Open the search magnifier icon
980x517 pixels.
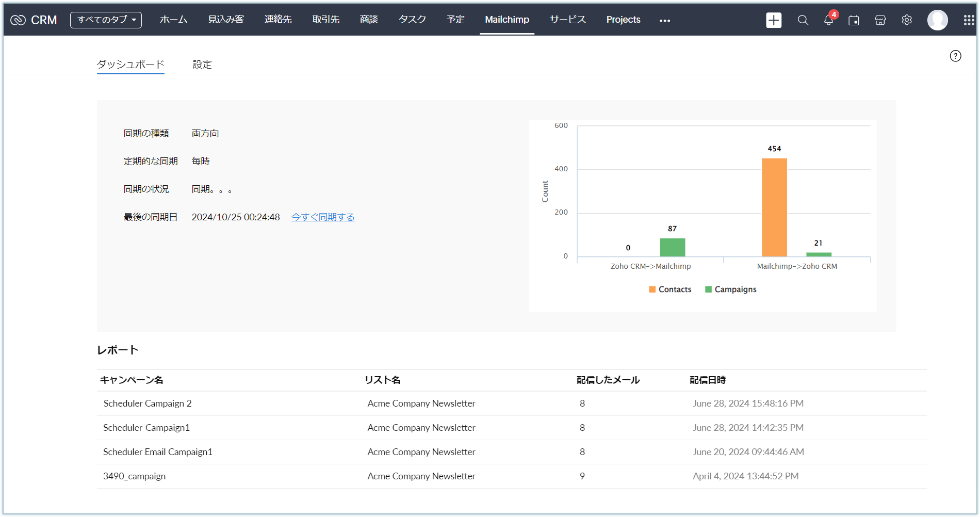coord(803,20)
